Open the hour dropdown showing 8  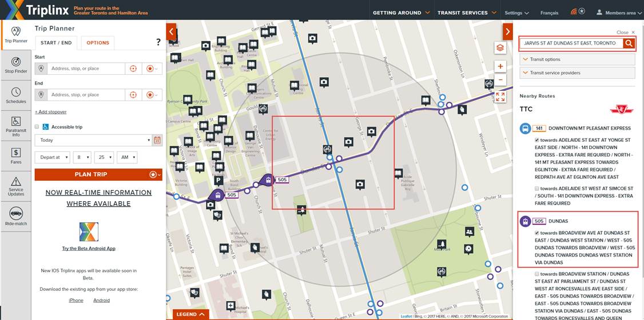pyautogui.click(x=82, y=157)
